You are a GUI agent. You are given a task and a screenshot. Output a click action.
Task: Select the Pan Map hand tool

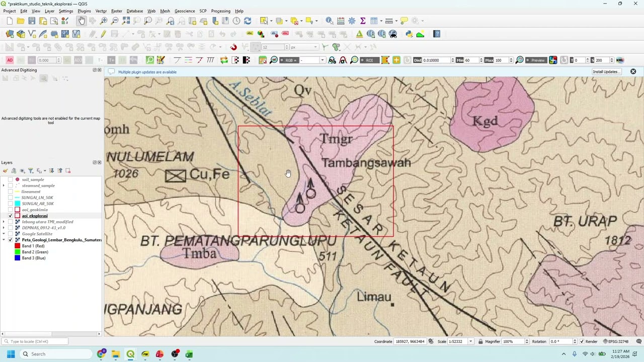[82, 21]
